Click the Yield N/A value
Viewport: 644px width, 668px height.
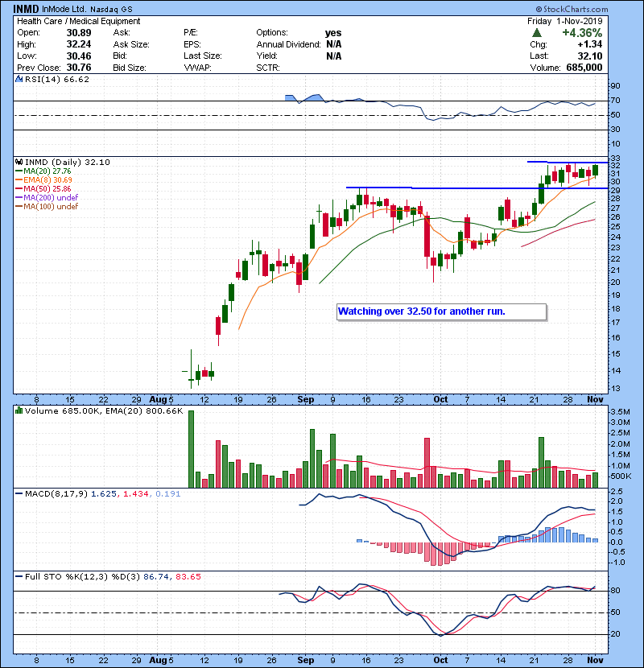pos(334,56)
